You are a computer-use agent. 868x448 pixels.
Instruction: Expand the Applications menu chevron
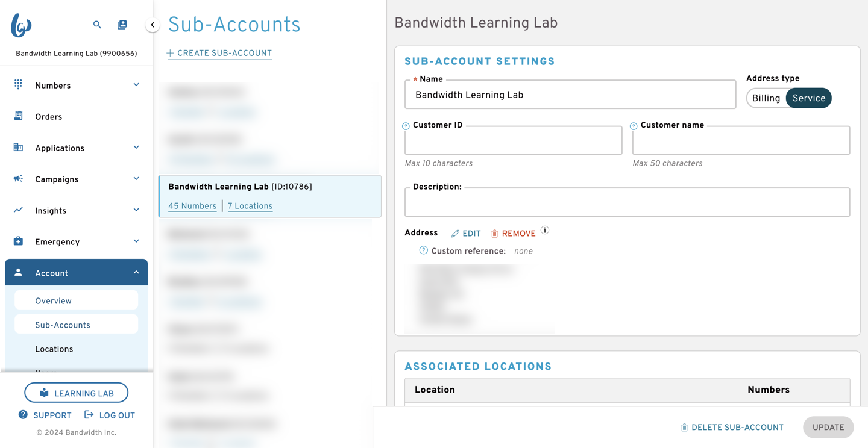click(136, 148)
